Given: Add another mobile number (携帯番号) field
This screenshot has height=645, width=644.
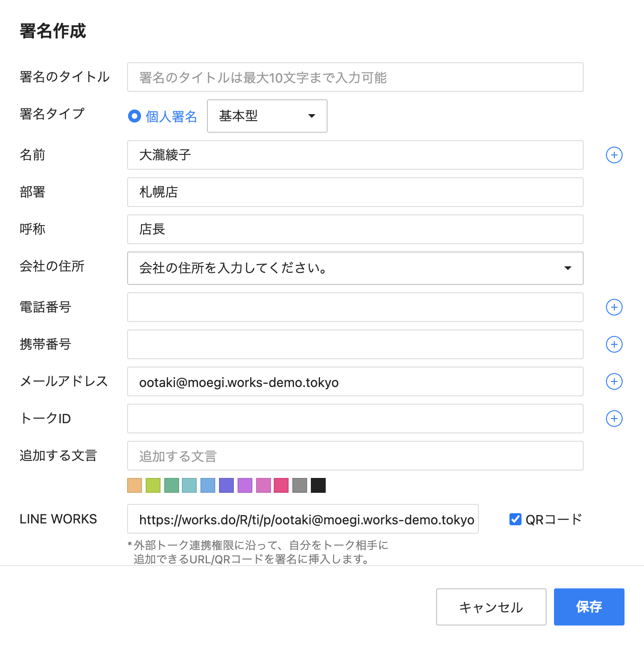Looking at the screenshot, I should pyautogui.click(x=614, y=344).
